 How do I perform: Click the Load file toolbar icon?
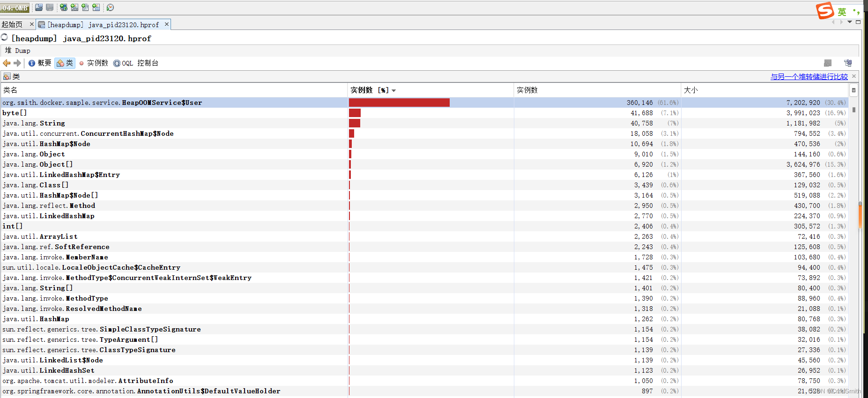click(x=39, y=7)
